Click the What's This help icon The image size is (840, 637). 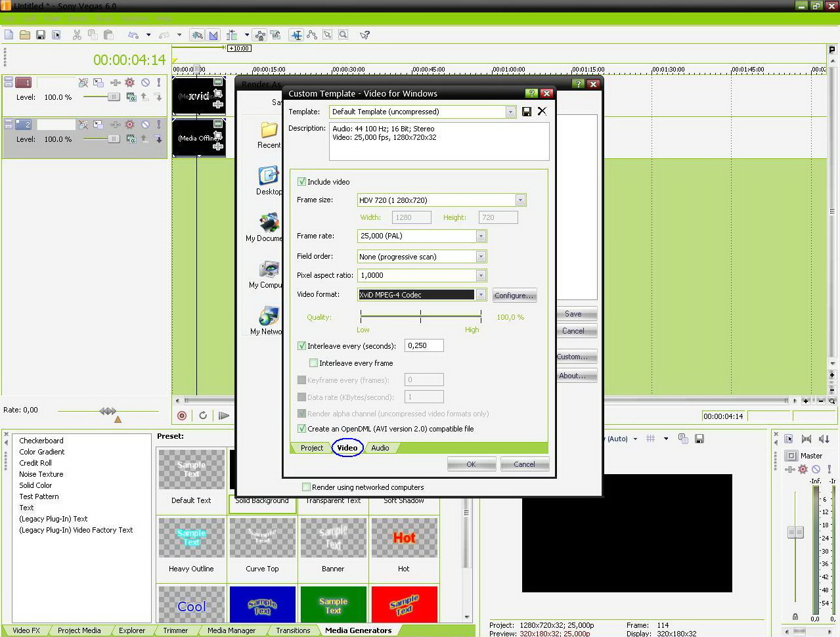[x=365, y=35]
